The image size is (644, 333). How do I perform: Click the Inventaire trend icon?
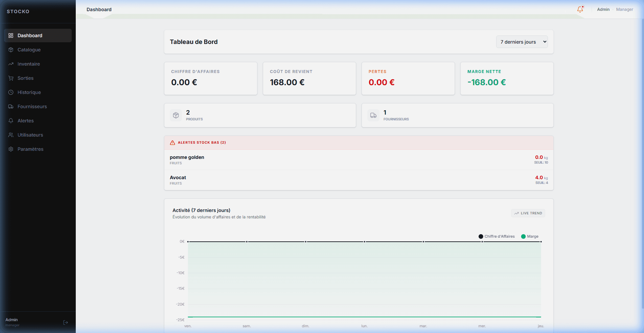click(x=11, y=64)
